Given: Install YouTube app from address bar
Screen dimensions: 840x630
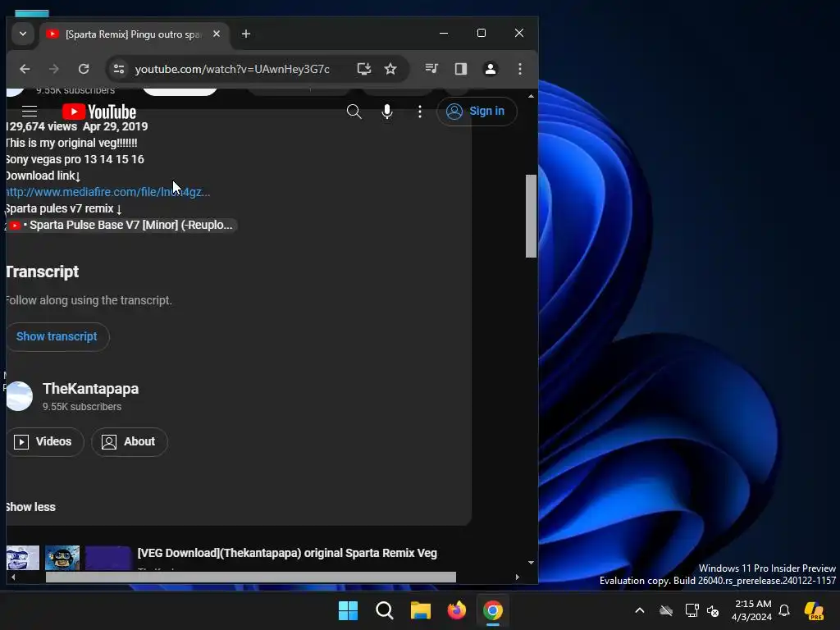Looking at the screenshot, I should point(363,69).
